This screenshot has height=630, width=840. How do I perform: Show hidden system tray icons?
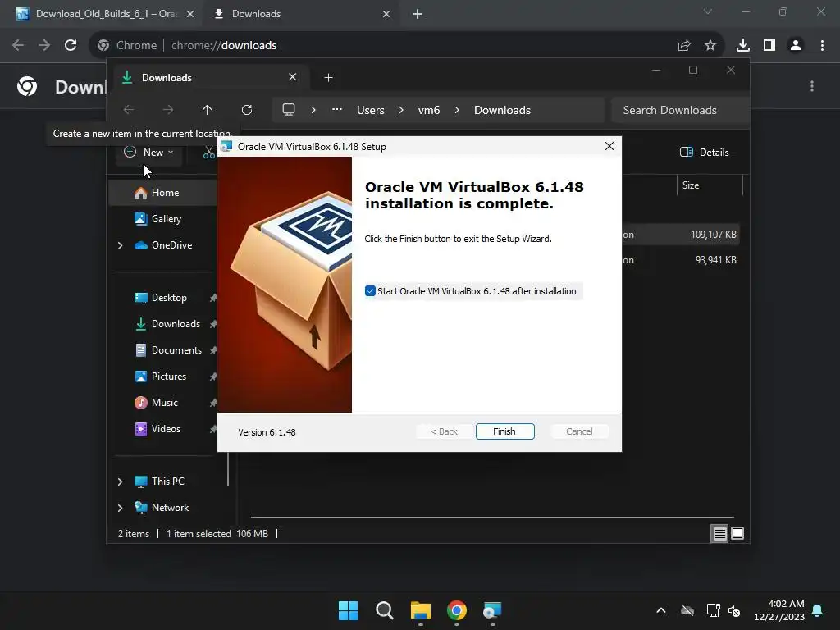(x=661, y=610)
